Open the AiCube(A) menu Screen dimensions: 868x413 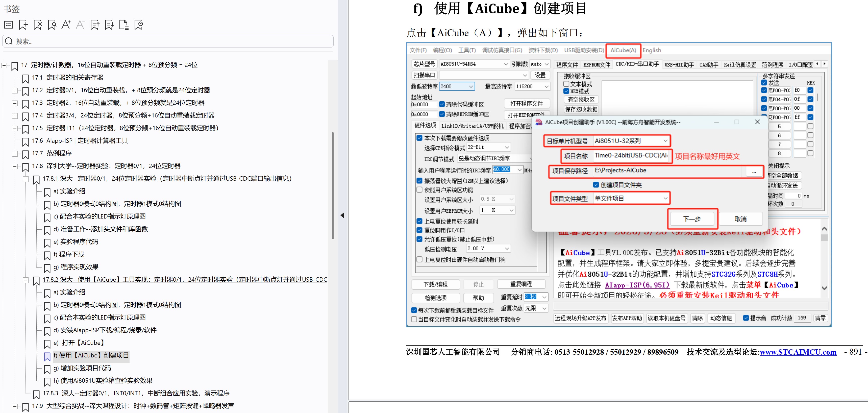tap(623, 50)
